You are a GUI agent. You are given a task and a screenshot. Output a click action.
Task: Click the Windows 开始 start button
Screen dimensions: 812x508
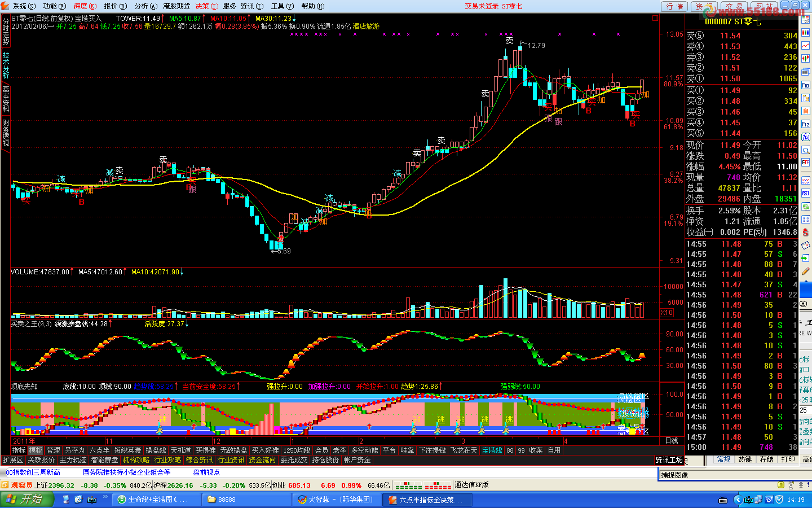(27, 500)
